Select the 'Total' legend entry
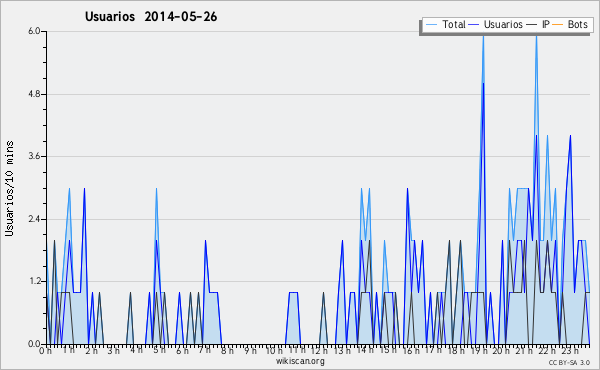The image size is (600, 370). [454, 24]
